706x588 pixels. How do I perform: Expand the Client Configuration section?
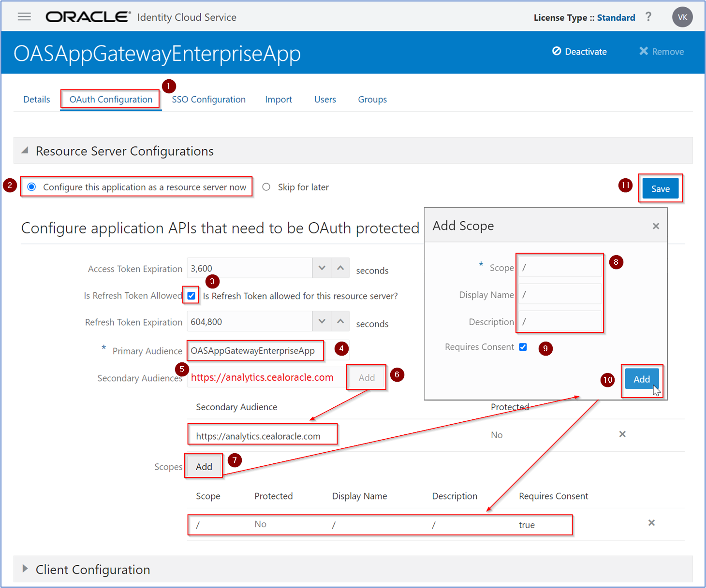(x=25, y=569)
